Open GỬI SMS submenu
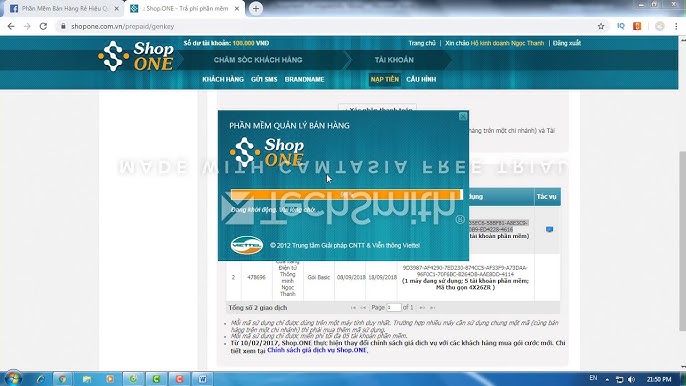 click(264, 79)
